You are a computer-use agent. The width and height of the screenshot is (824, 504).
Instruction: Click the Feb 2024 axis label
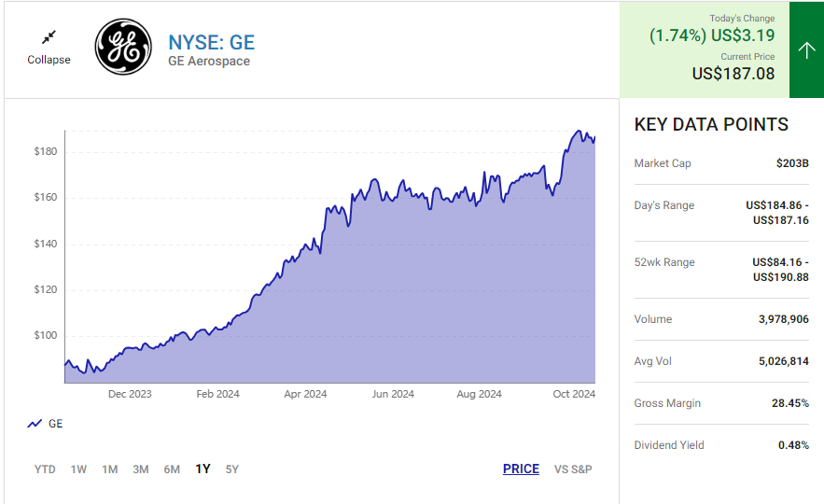(x=217, y=394)
